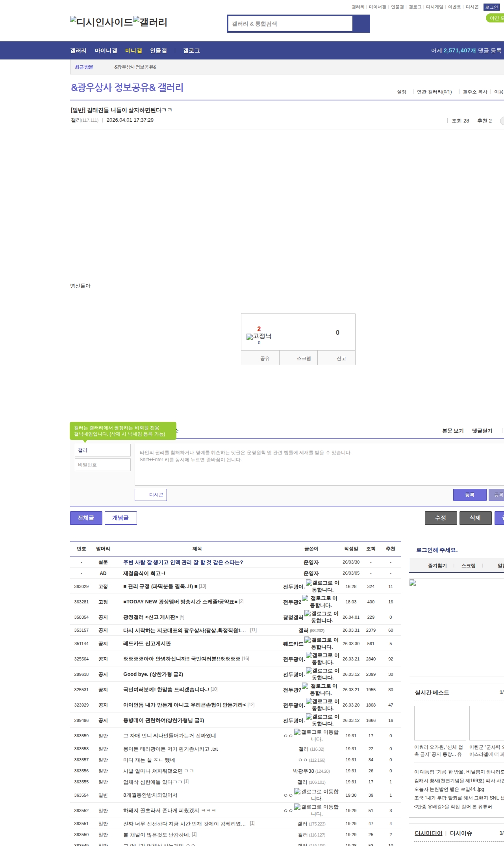Toggle the green 야간 모드 switch
Screen dimensions: 504x846
tap(495, 18)
